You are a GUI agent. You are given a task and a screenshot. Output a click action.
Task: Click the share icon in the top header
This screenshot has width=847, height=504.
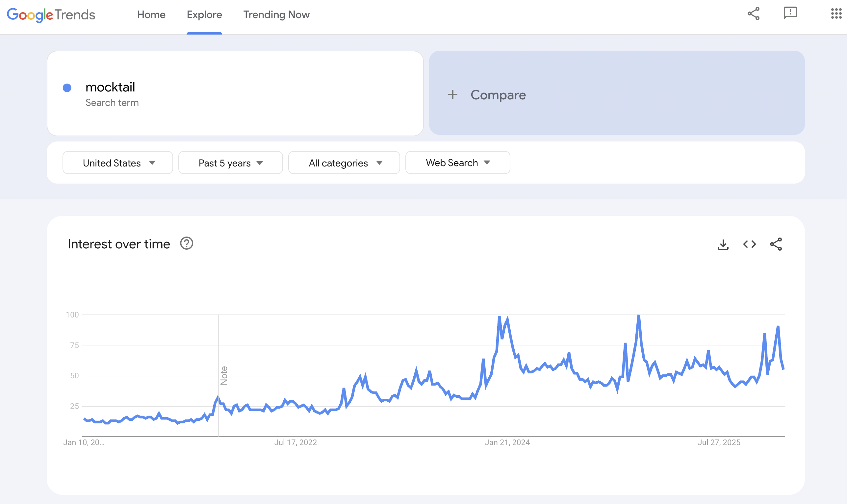(753, 14)
